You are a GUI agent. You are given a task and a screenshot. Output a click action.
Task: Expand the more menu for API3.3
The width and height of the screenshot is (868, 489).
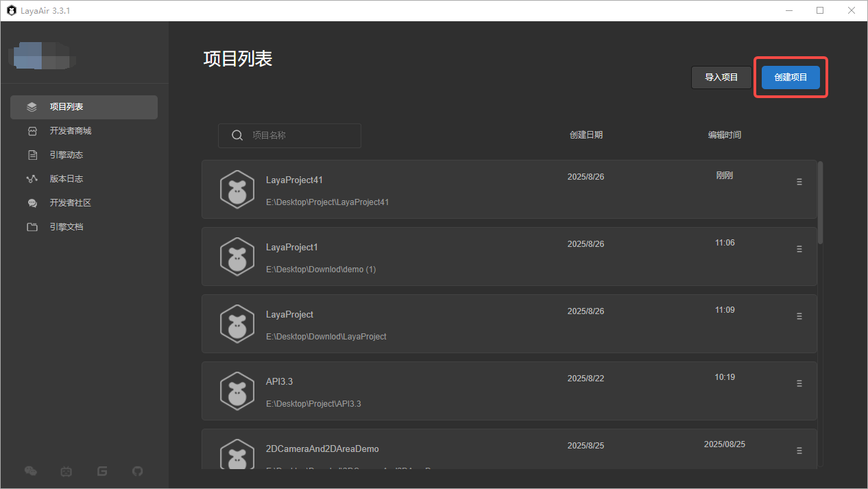point(799,383)
